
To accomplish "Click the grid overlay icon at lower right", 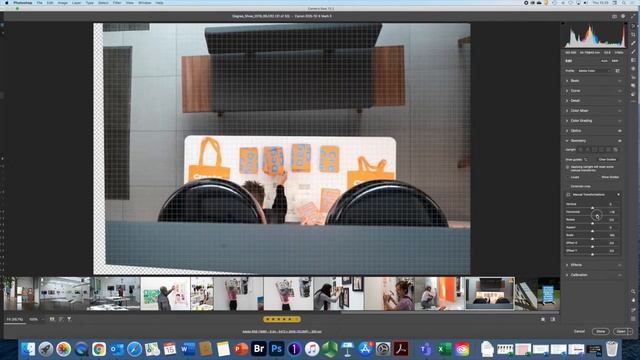I will pyautogui.click(x=633, y=318).
